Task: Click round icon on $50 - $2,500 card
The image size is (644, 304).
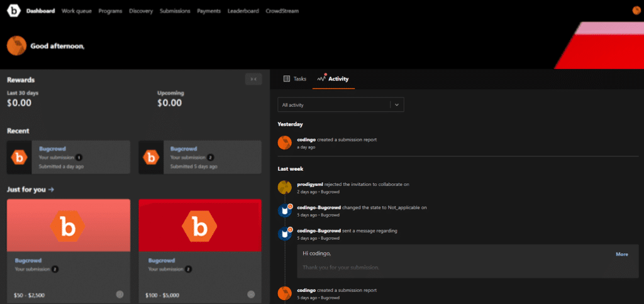Action: (119, 294)
